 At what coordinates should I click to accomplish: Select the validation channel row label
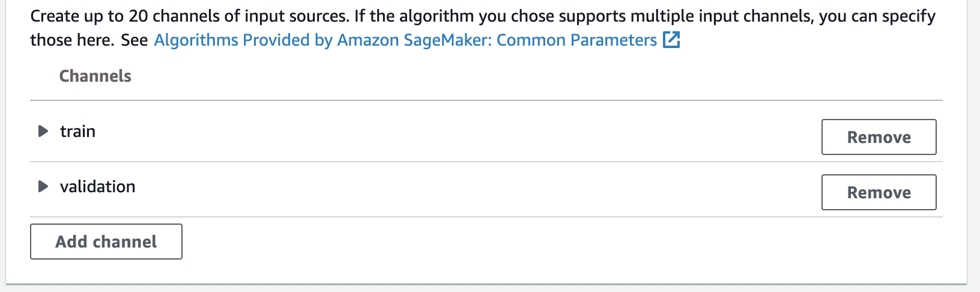pyautogui.click(x=97, y=186)
